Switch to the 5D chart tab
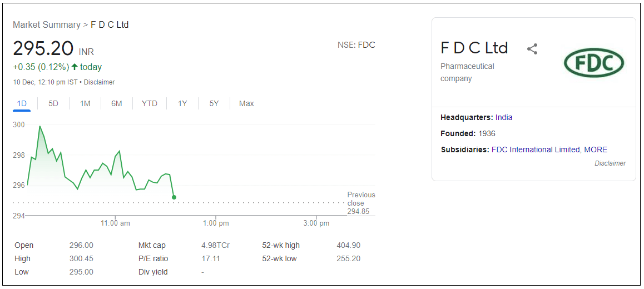 53,103
